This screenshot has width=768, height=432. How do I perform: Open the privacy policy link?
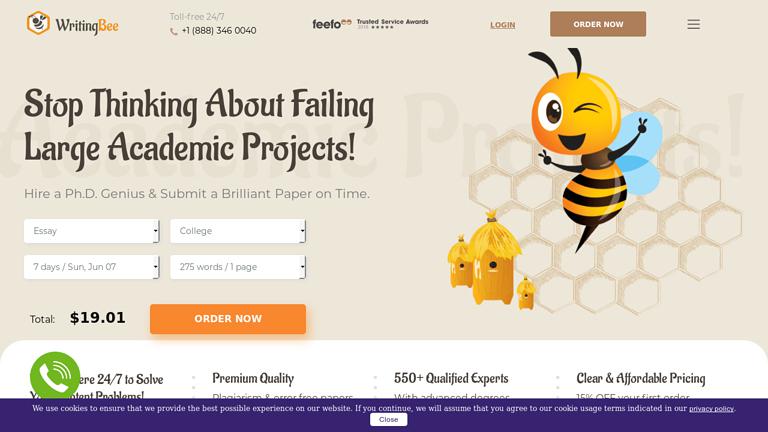coord(711,408)
